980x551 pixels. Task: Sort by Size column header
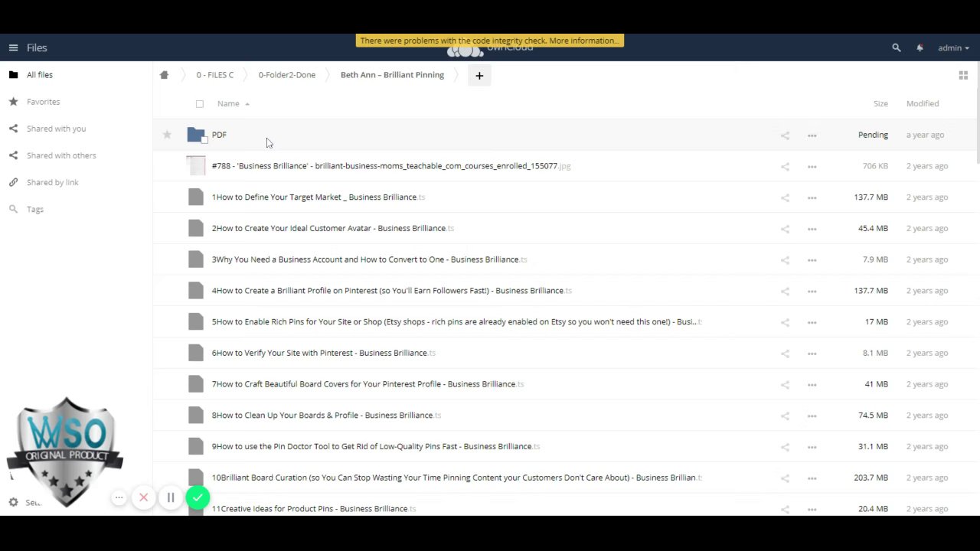point(880,103)
